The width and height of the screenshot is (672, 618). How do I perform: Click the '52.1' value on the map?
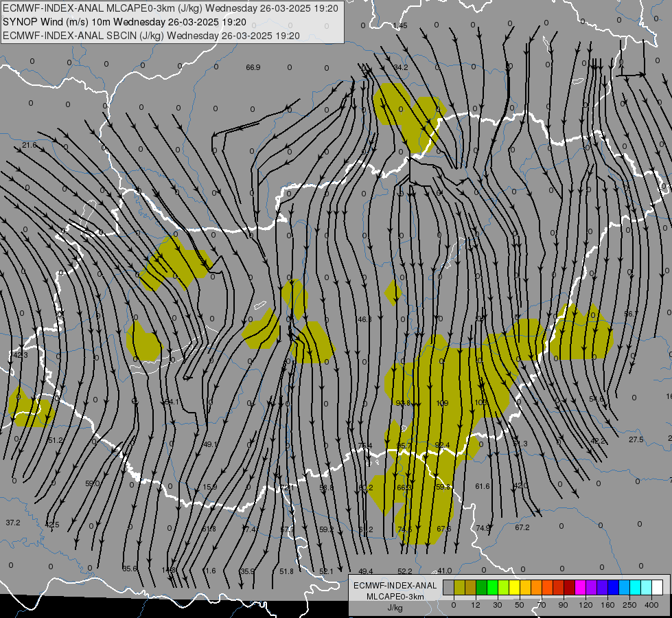[326, 571]
